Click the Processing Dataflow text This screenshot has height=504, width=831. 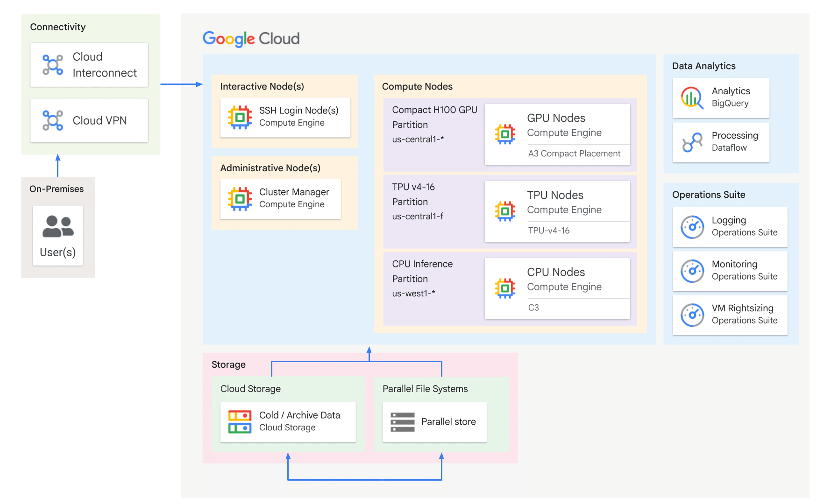point(735,141)
